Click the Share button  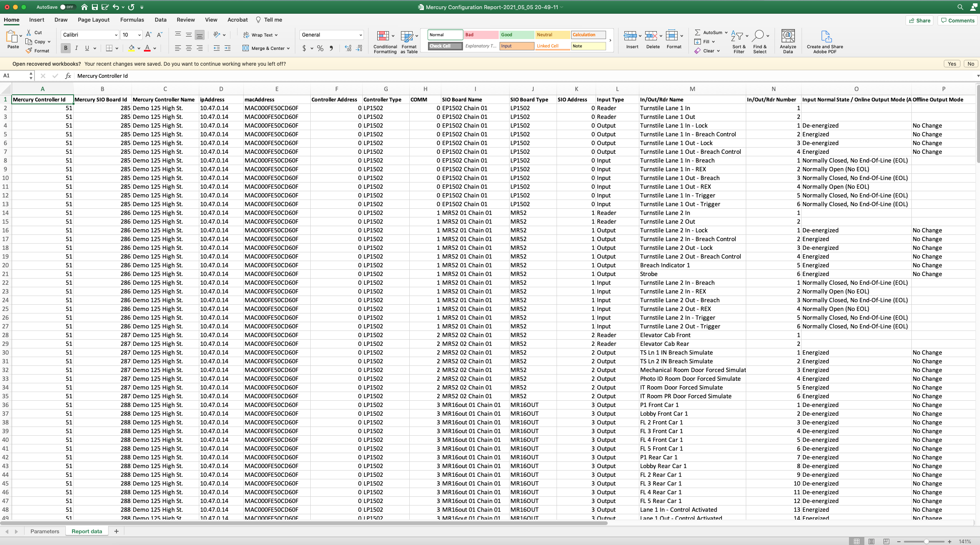pyautogui.click(x=919, y=20)
